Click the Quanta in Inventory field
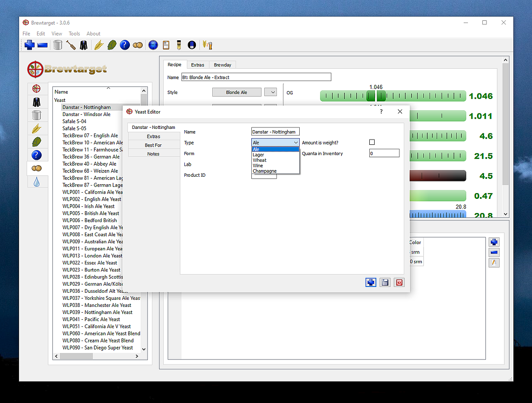This screenshot has width=532, height=403. (384, 153)
